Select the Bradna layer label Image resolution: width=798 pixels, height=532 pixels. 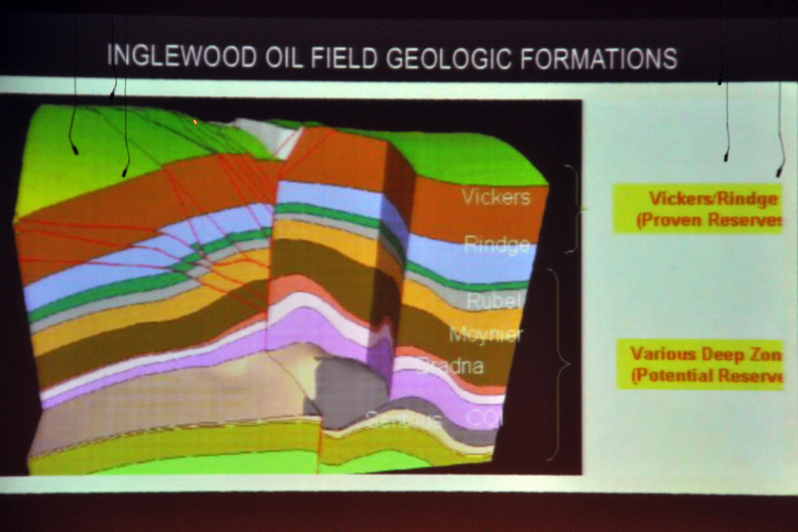(x=451, y=366)
